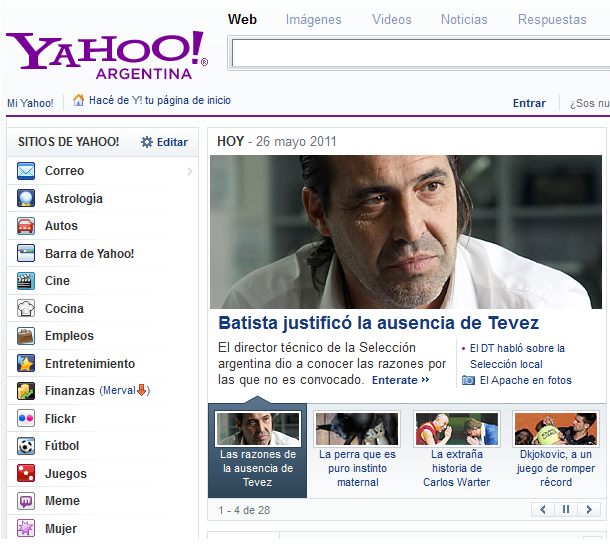Open the Autos text link
Image resolution: width=610 pixels, height=546 pixels.
click(x=61, y=226)
